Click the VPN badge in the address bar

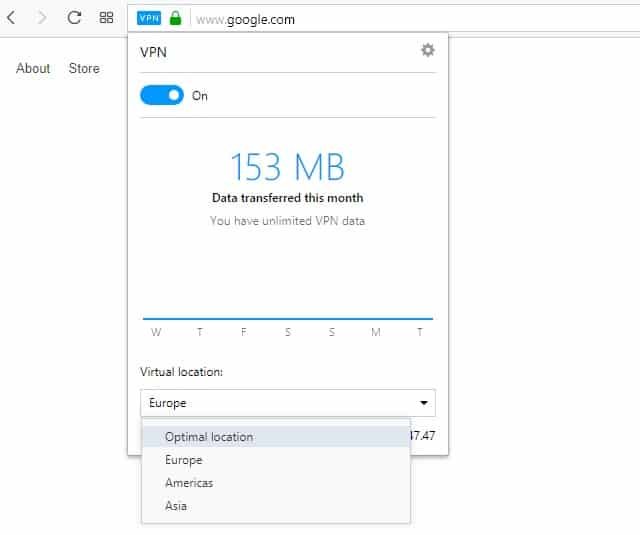click(x=149, y=18)
